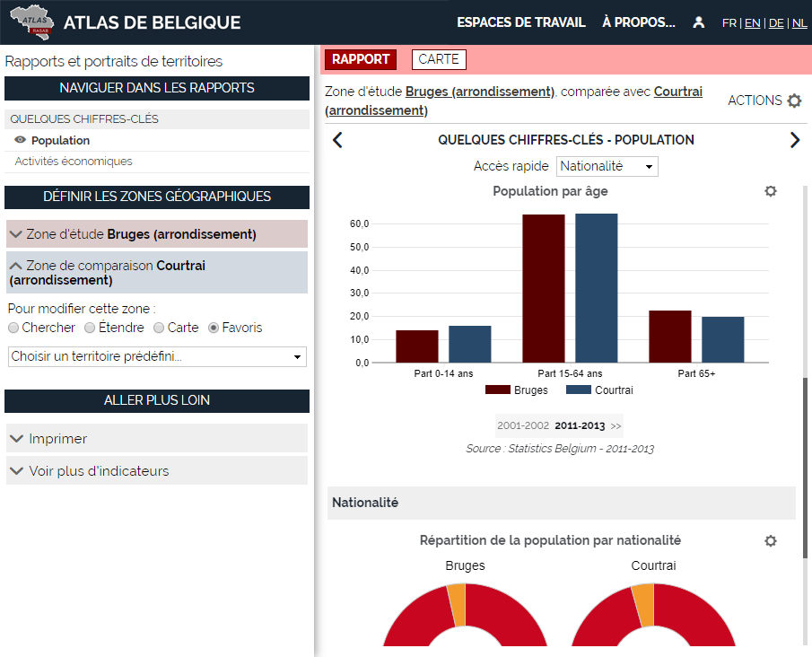The width and height of the screenshot is (812, 657).
Task: Click the orange slice of Bruges donut chart
Action: (457, 604)
